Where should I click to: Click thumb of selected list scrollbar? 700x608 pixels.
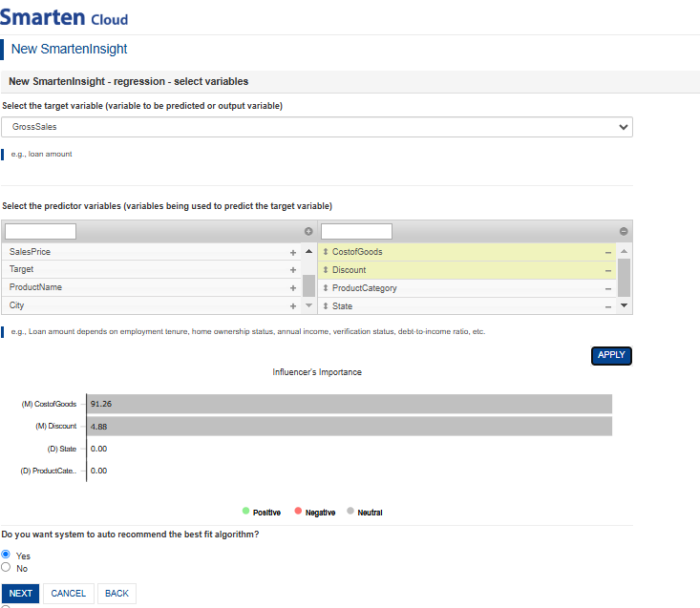[x=625, y=278]
